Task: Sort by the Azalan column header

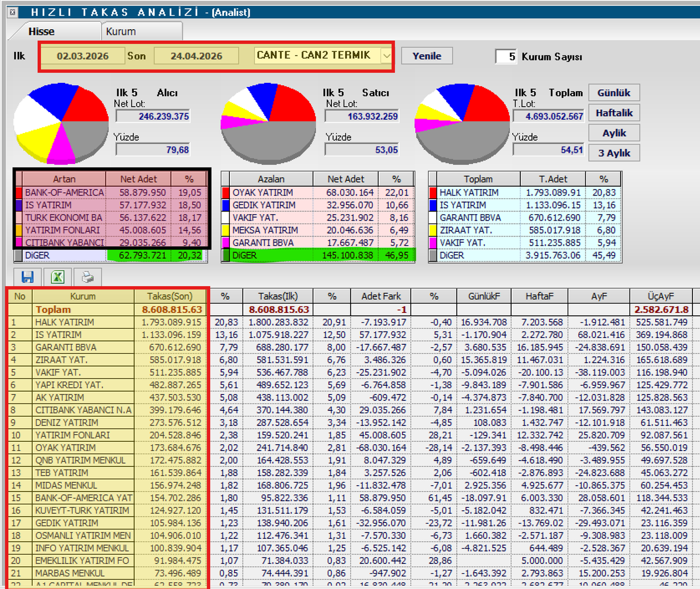Action: (271, 179)
